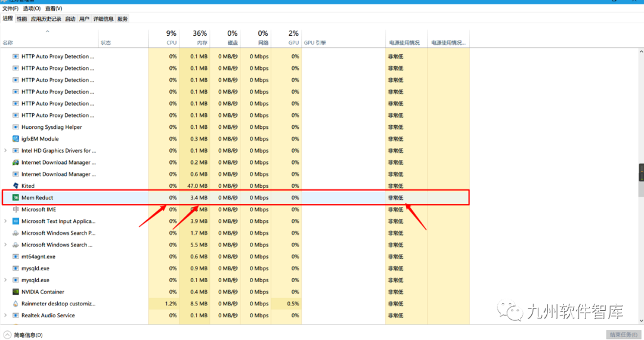Click the Huorong Sysdiag Helper process icon
The height and width of the screenshot is (340, 644).
point(16,127)
